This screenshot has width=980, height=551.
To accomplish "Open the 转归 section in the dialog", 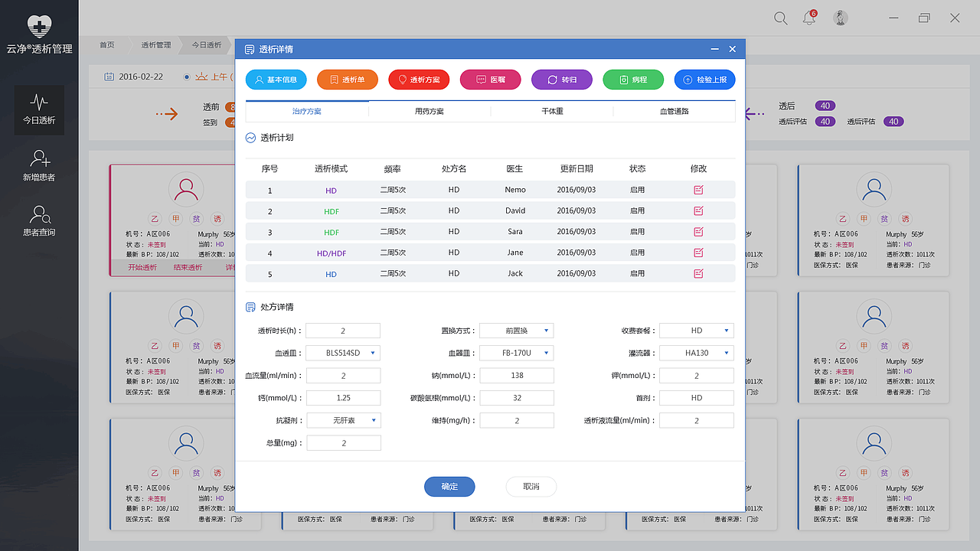I will (x=561, y=79).
